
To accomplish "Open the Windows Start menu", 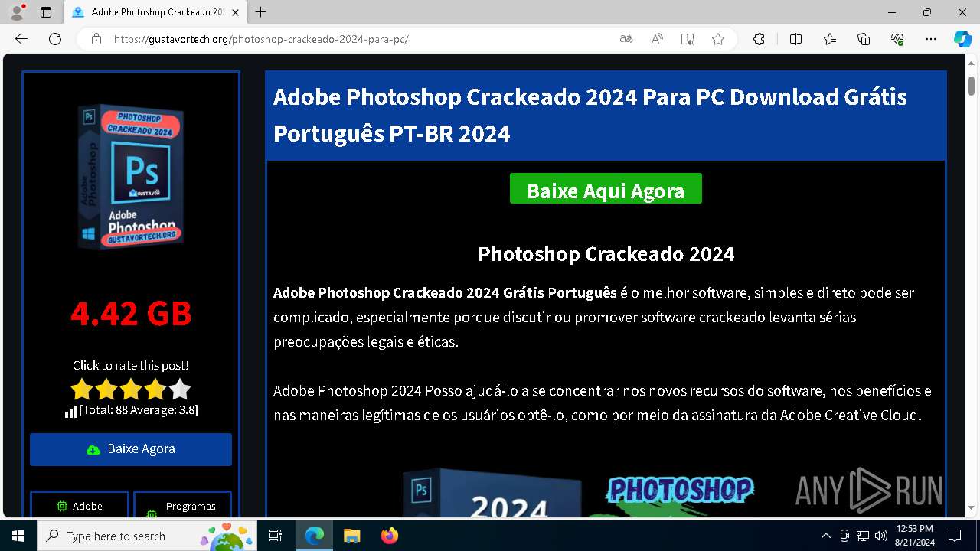I will (x=18, y=536).
